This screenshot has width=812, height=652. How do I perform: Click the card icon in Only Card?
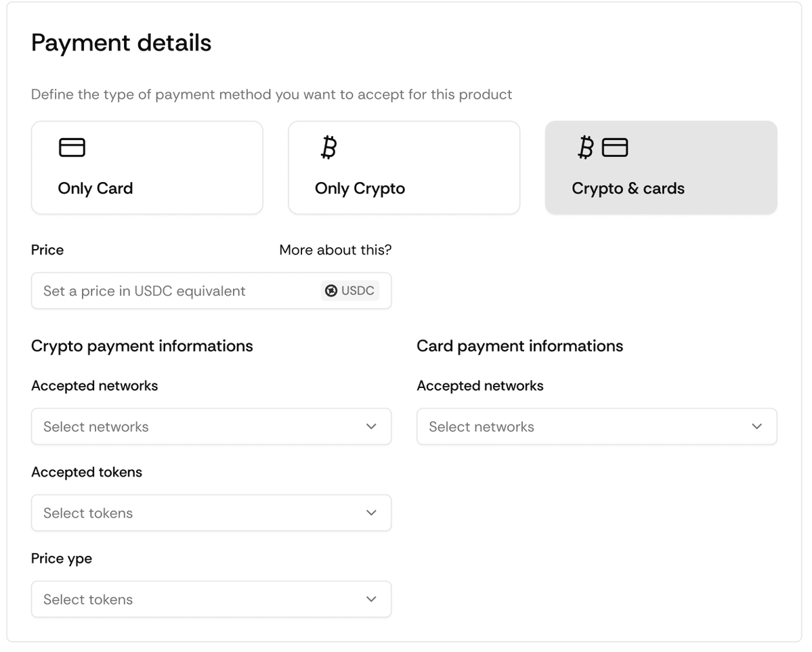click(x=72, y=148)
